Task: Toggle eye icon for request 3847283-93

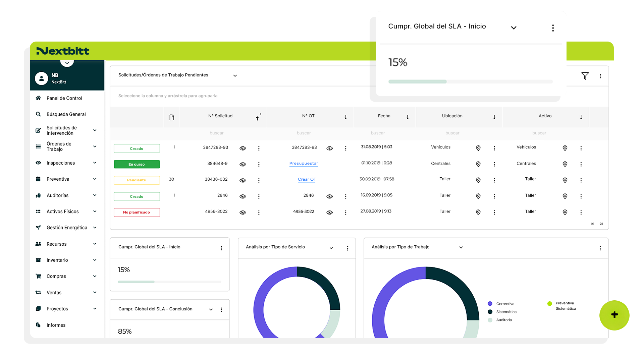Action: coord(243,148)
